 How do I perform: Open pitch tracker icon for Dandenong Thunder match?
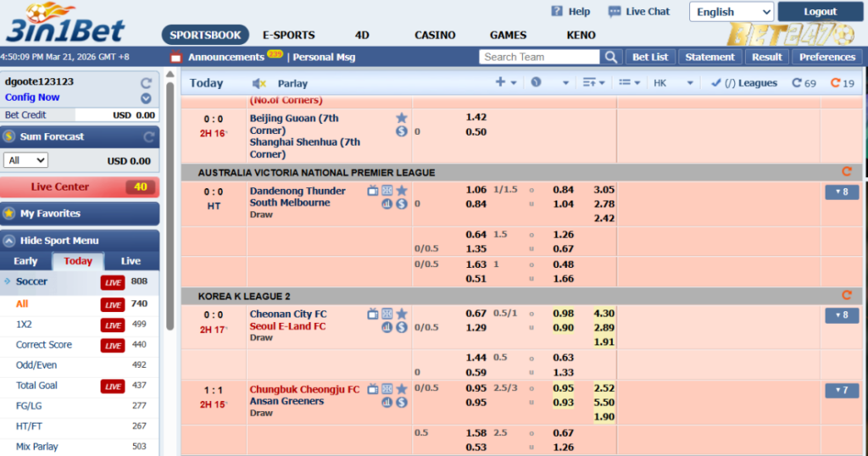pos(387,191)
